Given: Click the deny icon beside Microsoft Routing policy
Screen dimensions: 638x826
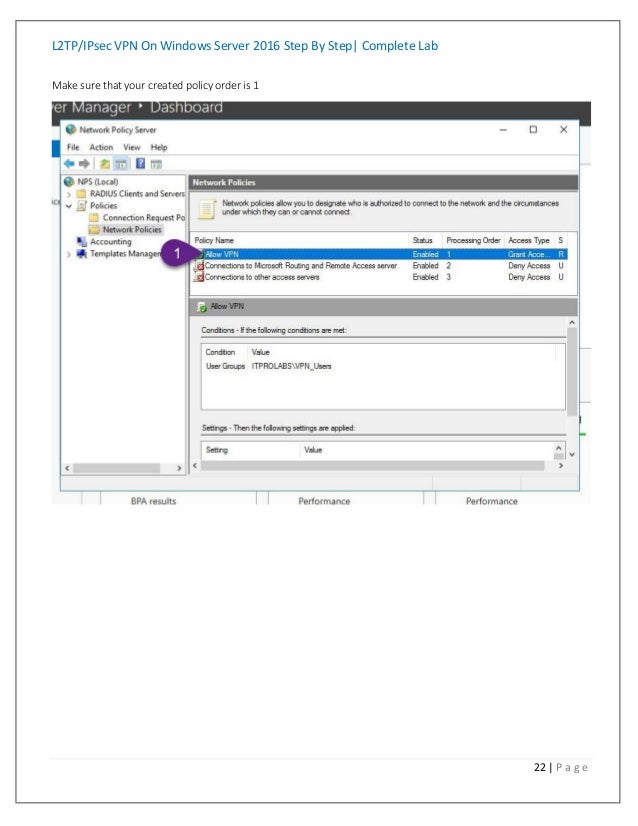Looking at the screenshot, I should (199, 266).
